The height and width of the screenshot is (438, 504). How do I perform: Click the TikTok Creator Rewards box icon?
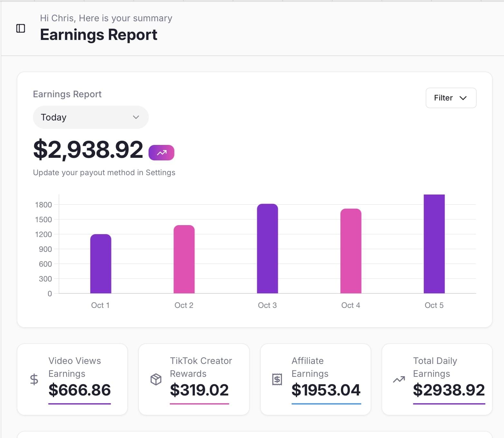pyautogui.click(x=156, y=379)
